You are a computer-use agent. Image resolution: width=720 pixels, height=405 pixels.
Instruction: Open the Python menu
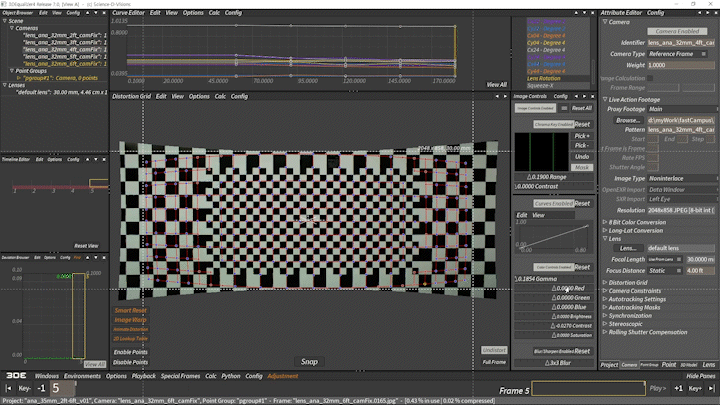(231, 376)
